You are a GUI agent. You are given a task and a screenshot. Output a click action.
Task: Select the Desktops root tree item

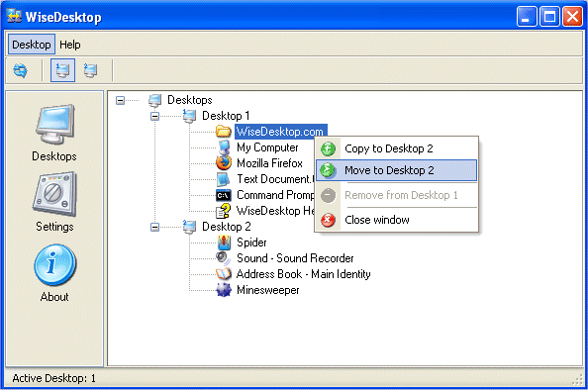click(189, 100)
